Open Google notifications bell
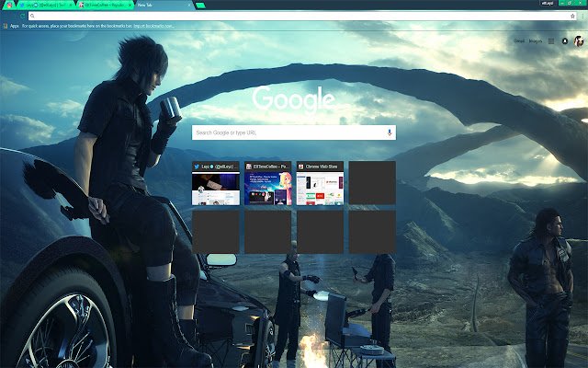This screenshot has height=368, width=588. (565, 41)
